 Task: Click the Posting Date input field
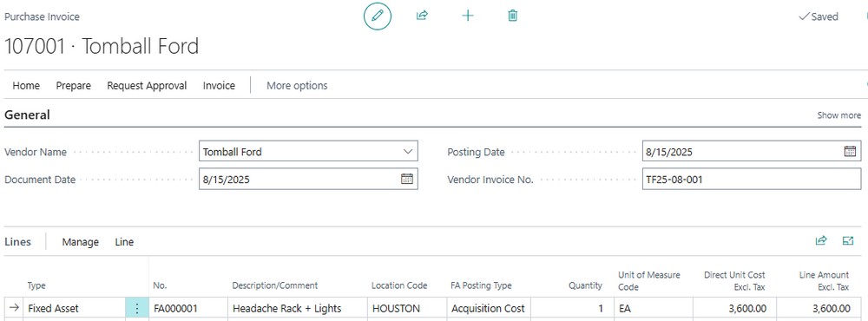[752, 152]
